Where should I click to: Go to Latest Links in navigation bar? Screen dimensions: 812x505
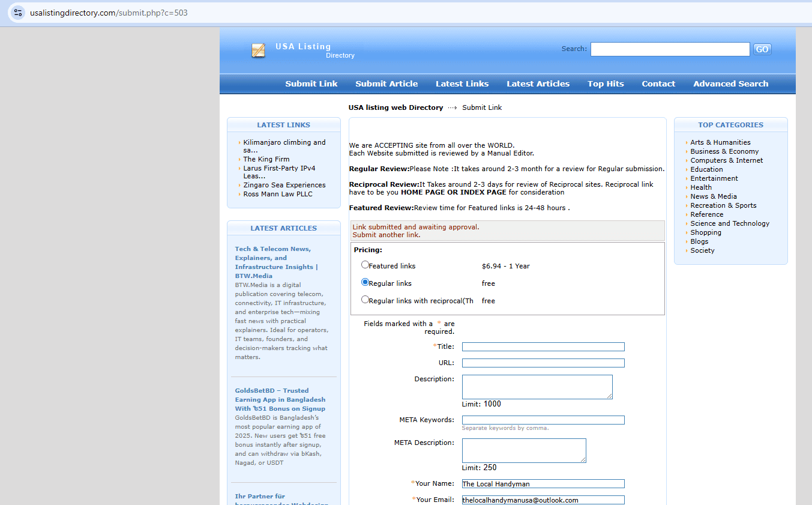point(462,84)
